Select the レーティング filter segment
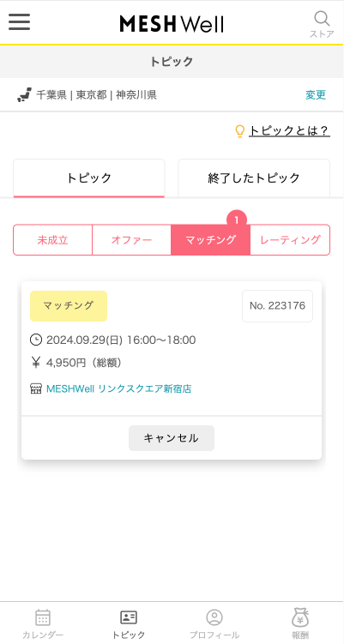Viewport: 344px width, 644px height. [x=290, y=240]
